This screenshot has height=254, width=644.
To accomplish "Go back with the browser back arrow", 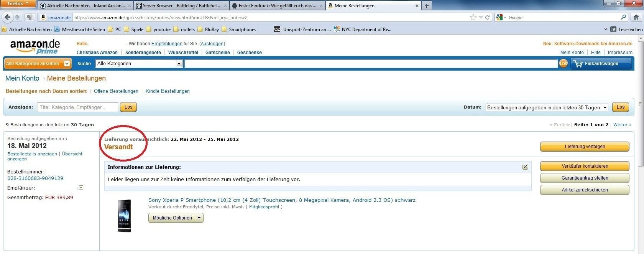I will (7, 17).
